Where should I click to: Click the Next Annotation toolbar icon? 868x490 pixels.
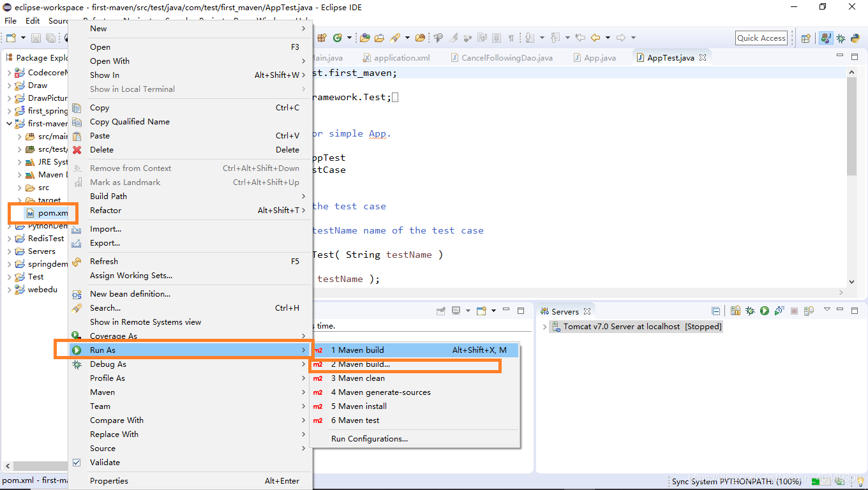point(530,38)
